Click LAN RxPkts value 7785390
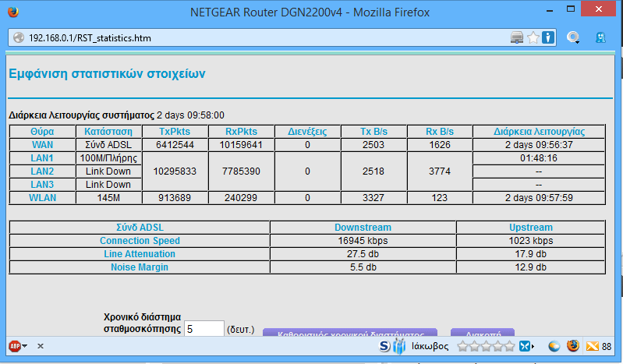Viewport: 623px width, 364px height. [241, 171]
